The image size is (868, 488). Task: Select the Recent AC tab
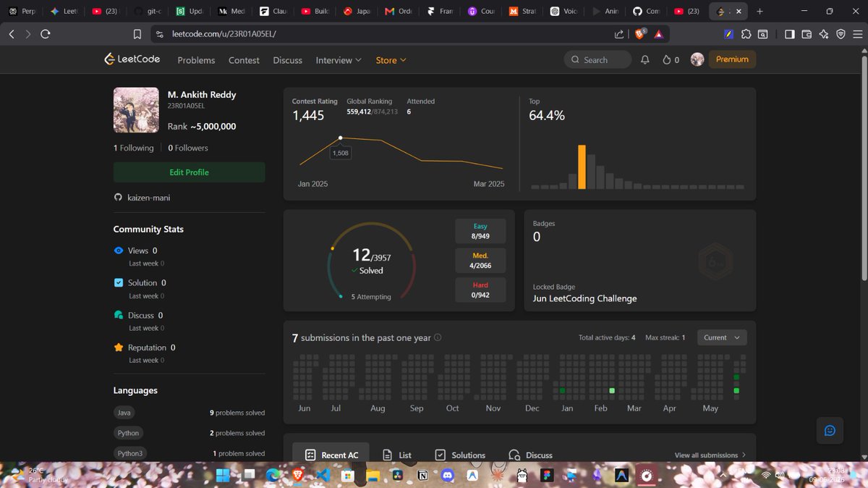332,455
